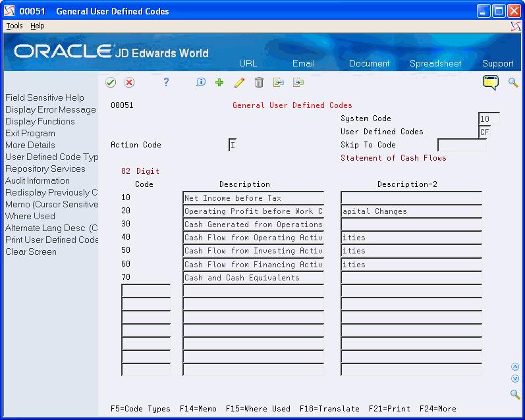Viewport: 525px width, 420px height.
Task: Open the Tools menu
Action: tap(14, 26)
